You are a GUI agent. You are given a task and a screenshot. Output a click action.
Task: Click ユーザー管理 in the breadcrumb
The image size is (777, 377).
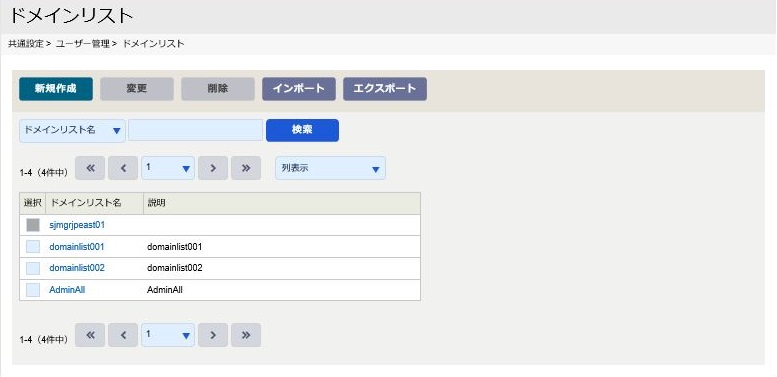pyautogui.click(x=83, y=44)
